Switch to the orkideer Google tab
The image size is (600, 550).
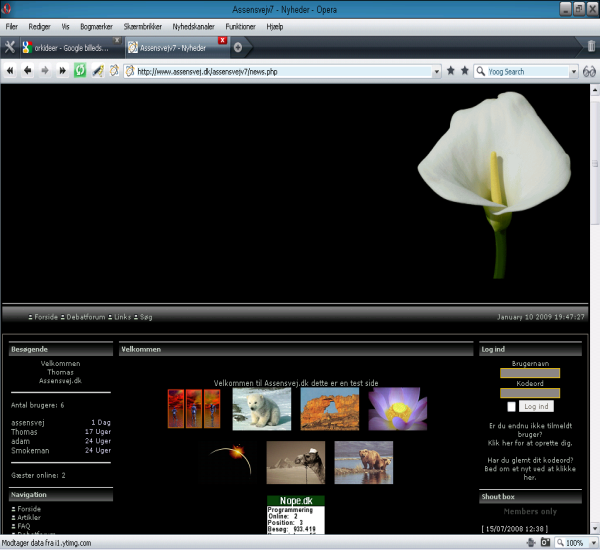71,48
